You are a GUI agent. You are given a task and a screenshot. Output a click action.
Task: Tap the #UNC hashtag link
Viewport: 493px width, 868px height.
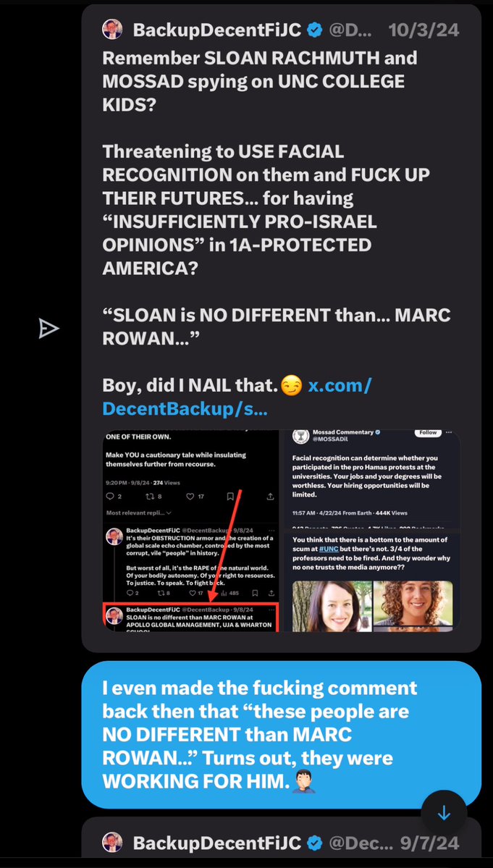(329, 549)
